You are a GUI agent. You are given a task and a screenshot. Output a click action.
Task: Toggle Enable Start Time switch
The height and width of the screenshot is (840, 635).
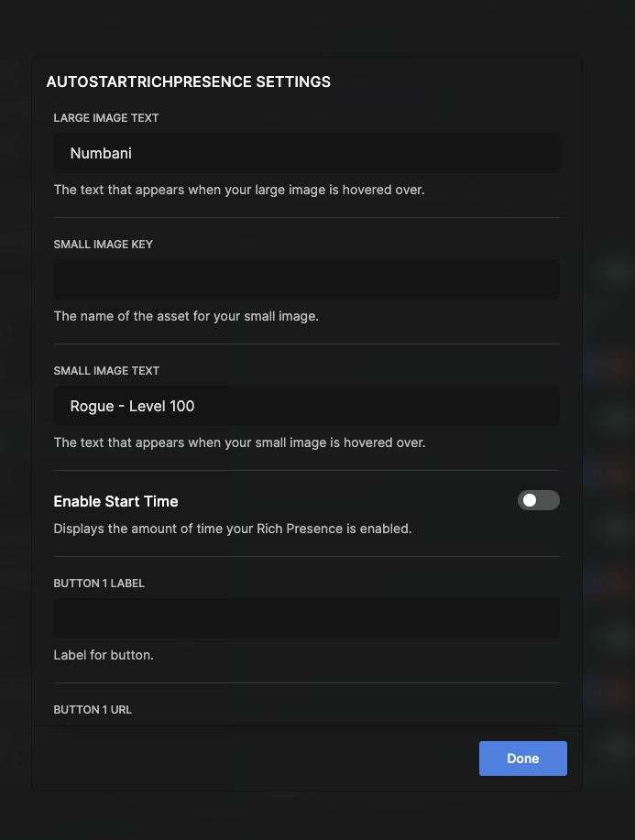pyautogui.click(x=539, y=500)
